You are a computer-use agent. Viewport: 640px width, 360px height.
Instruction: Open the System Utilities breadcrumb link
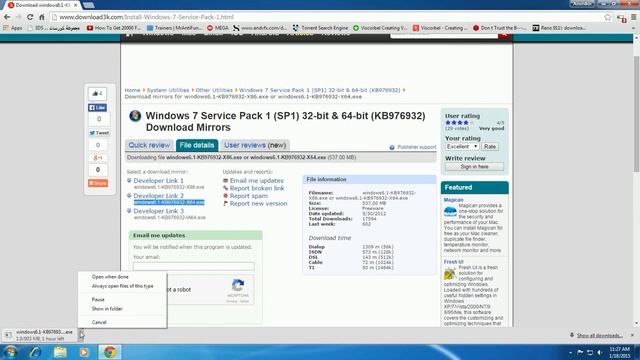pos(168,90)
